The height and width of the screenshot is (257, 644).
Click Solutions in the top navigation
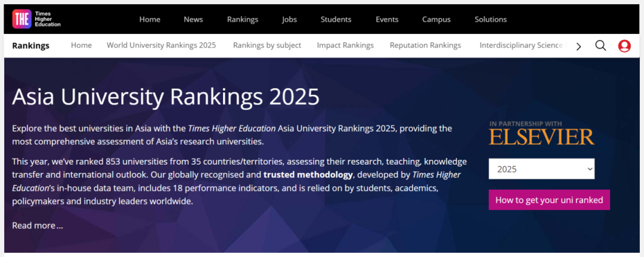[491, 19]
